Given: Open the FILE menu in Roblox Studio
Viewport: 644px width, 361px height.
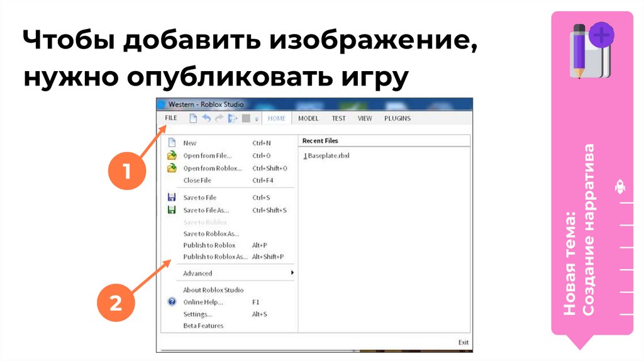Looking at the screenshot, I should [x=171, y=118].
